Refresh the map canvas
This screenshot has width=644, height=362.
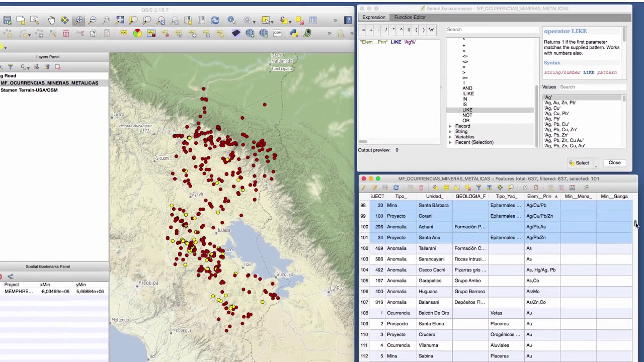(215, 20)
